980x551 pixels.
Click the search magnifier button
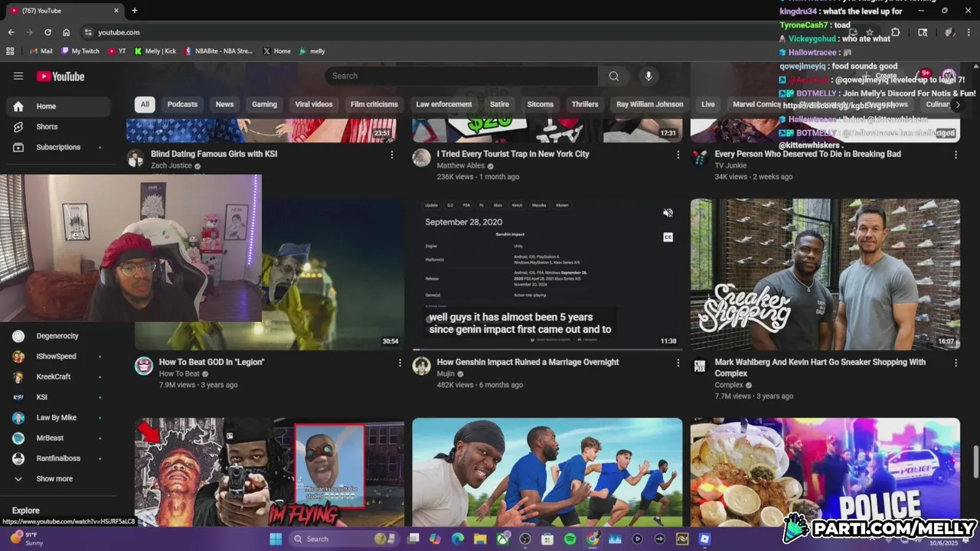coord(613,76)
